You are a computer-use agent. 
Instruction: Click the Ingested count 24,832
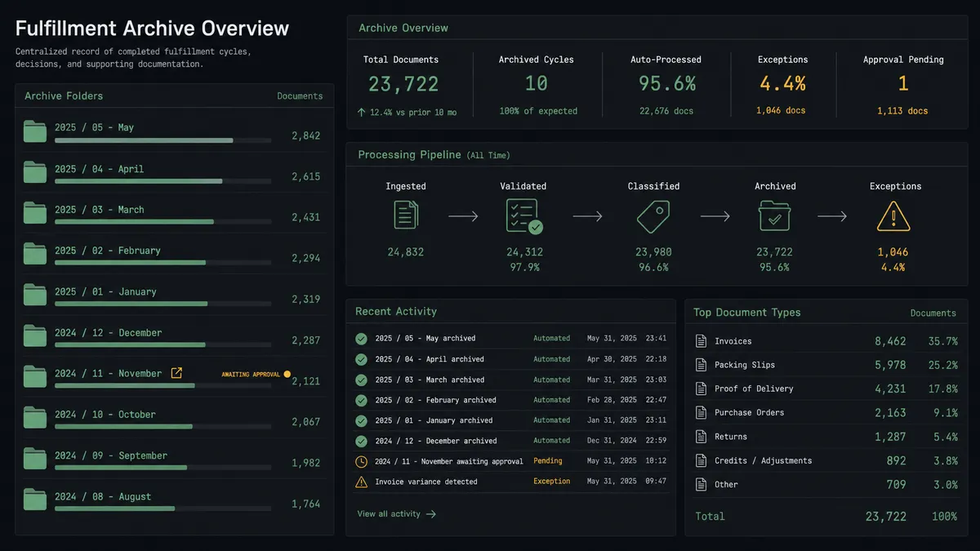tap(405, 252)
